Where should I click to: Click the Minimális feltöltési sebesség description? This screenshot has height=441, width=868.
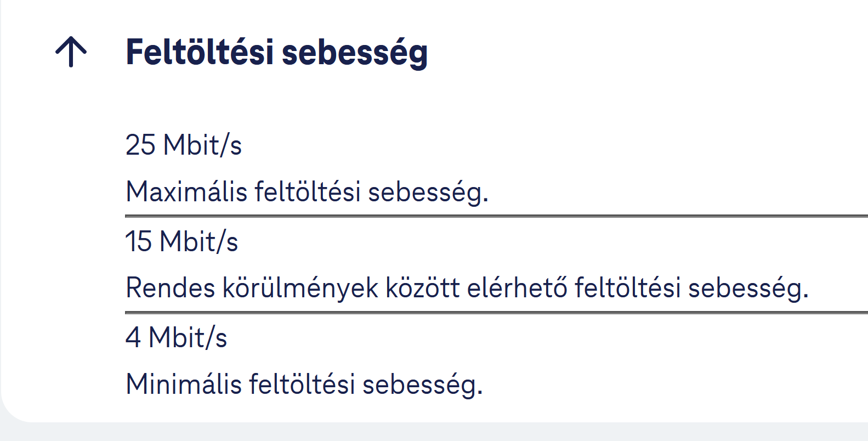pyautogui.click(x=304, y=384)
